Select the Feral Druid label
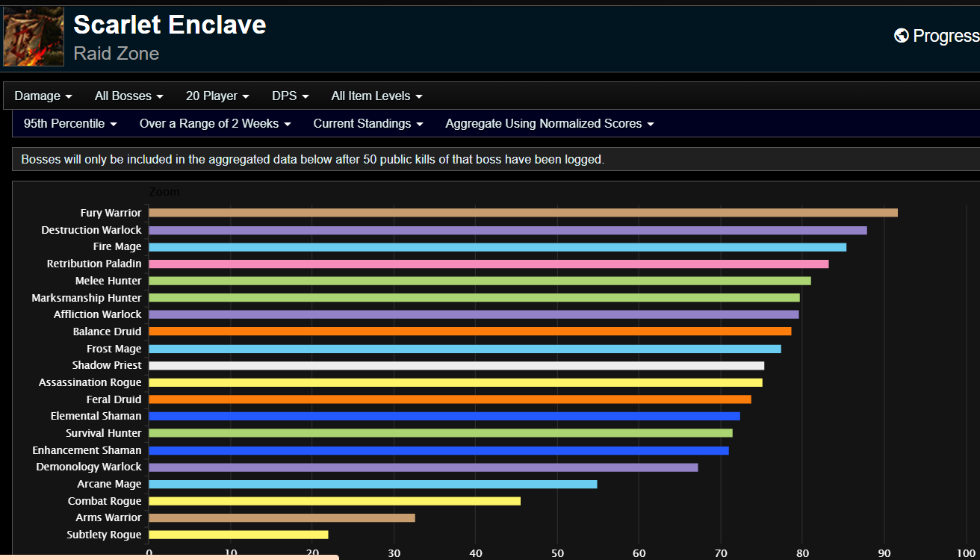The height and width of the screenshot is (560, 980). tap(114, 399)
